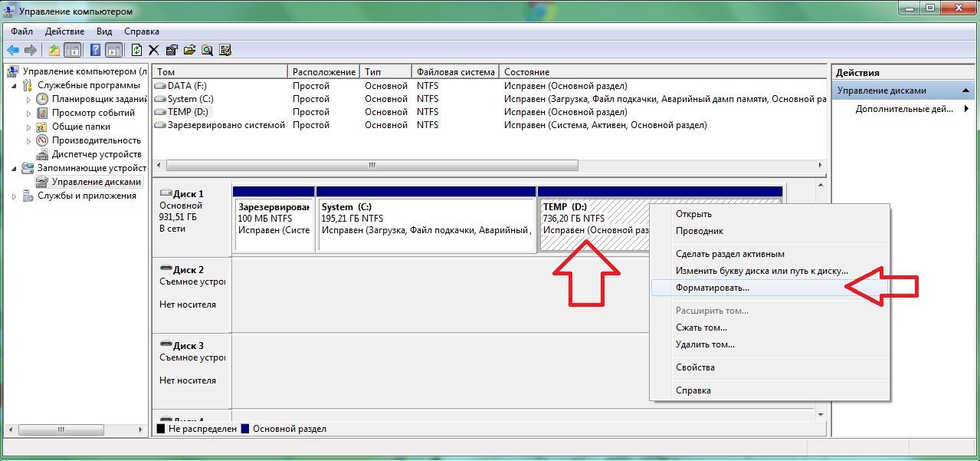The image size is (980, 461).
Task: Click Дополнительные действия in Actions pane
Action: click(x=904, y=109)
